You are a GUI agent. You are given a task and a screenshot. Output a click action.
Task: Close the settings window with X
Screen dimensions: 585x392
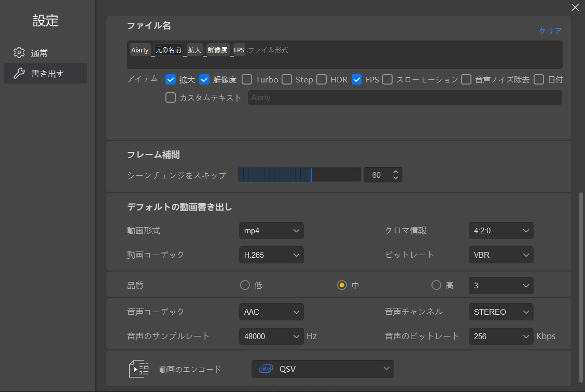[x=575, y=7]
